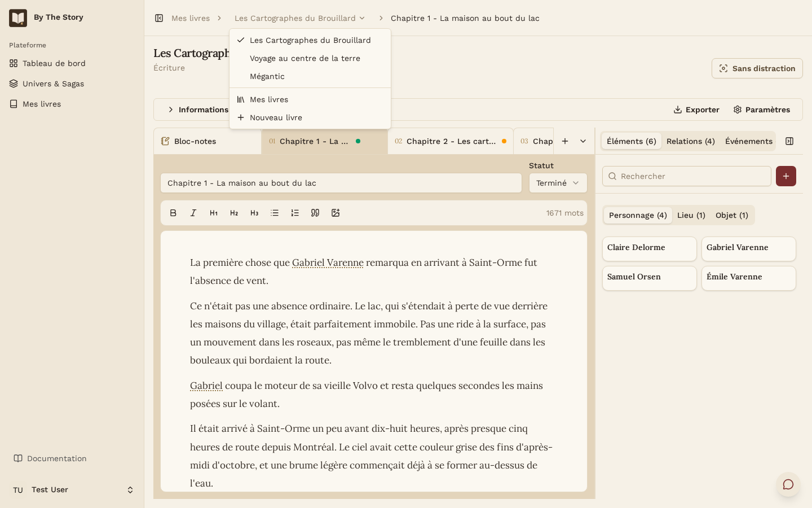Edit the chapter title field
Image resolution: width=812 pixels, height=508 pixels.
341,183
